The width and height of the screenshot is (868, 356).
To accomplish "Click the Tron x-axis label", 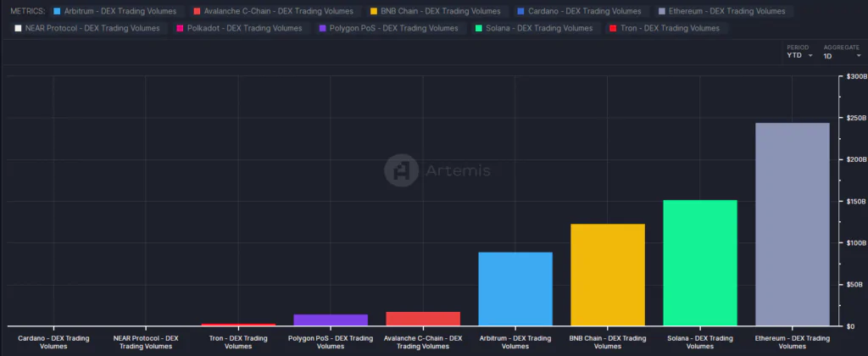I will click(238, 342).
